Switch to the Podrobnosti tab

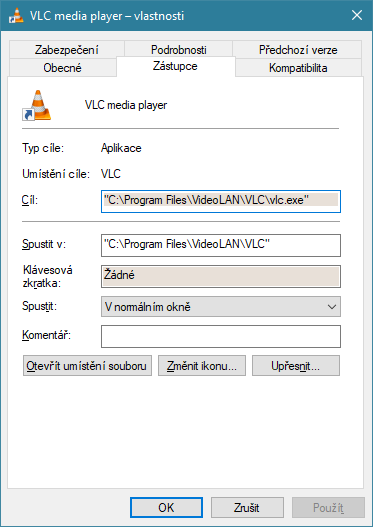(x=178, y=49)
